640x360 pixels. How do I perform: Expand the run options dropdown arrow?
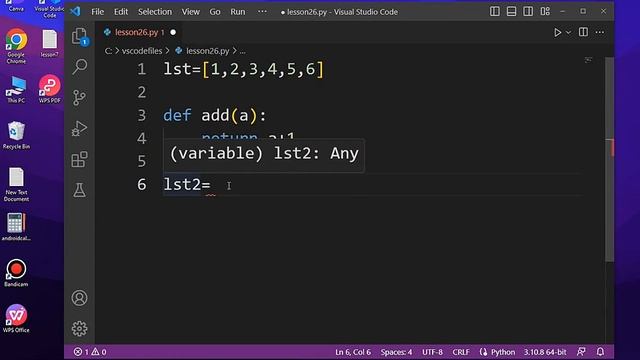(x=568, y=32)
